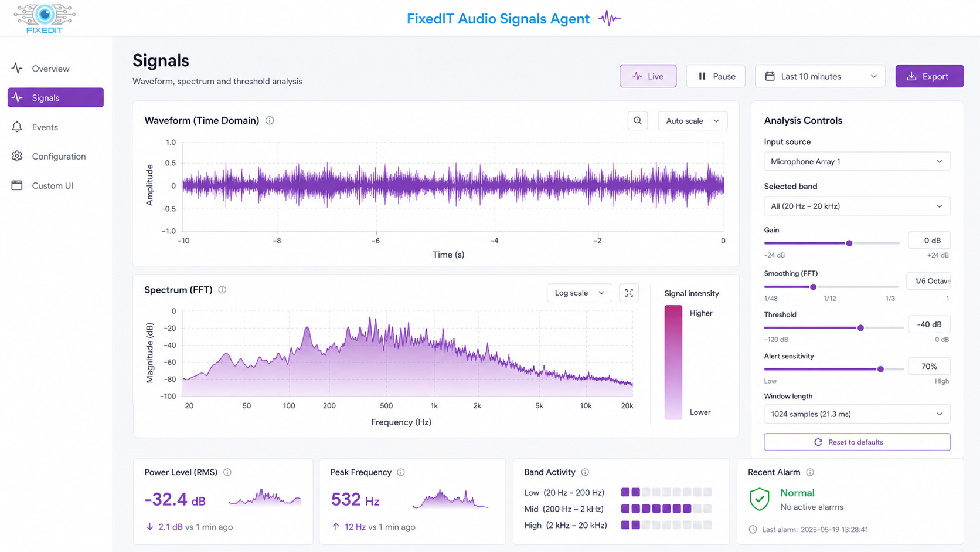The height and width of the screenshot is (552, 980).
Task: Click the green Normal shield icon
Action: [760, 499]
